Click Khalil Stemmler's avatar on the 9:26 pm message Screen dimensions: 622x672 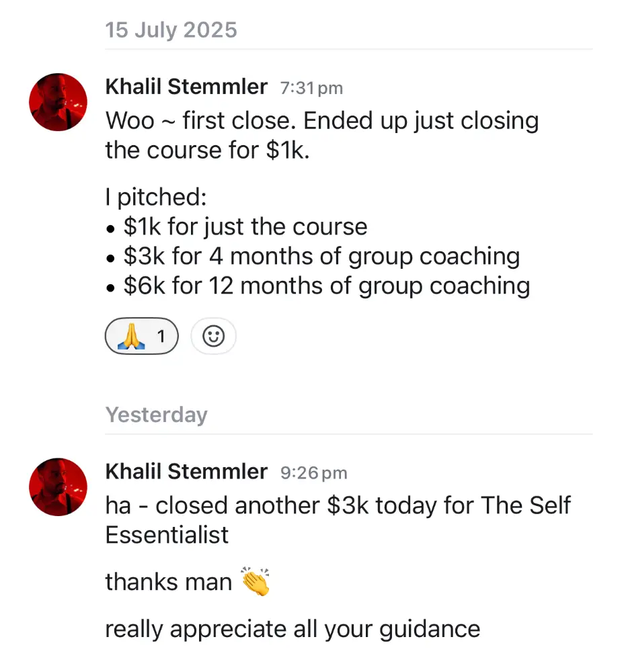tap(59, 487)
